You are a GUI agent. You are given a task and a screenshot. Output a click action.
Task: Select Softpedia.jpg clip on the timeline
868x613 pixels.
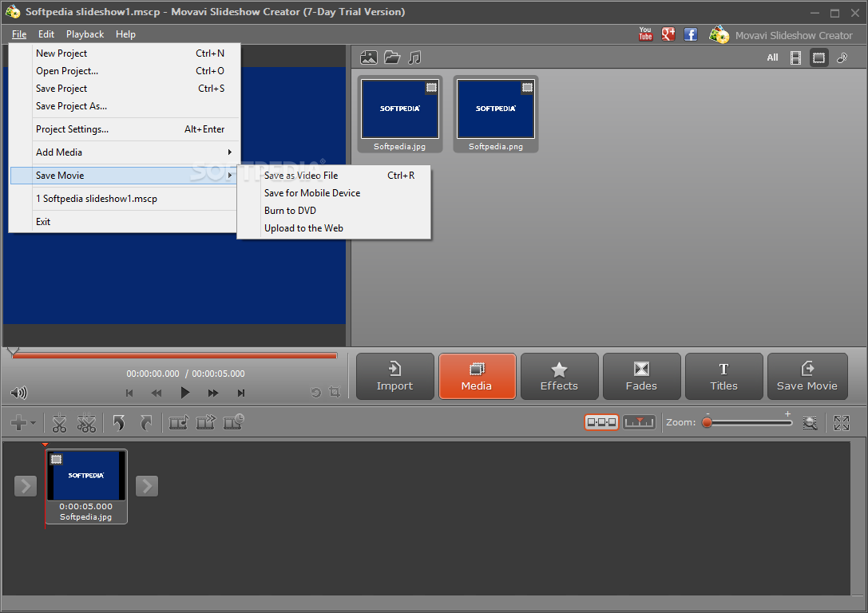tap(86, 486)
